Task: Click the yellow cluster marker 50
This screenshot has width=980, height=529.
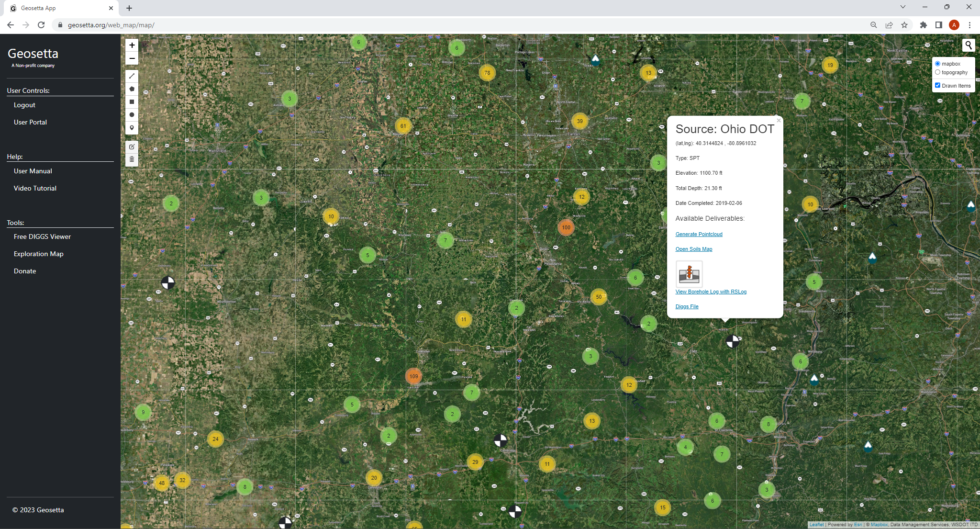Action: click(599, 297)
